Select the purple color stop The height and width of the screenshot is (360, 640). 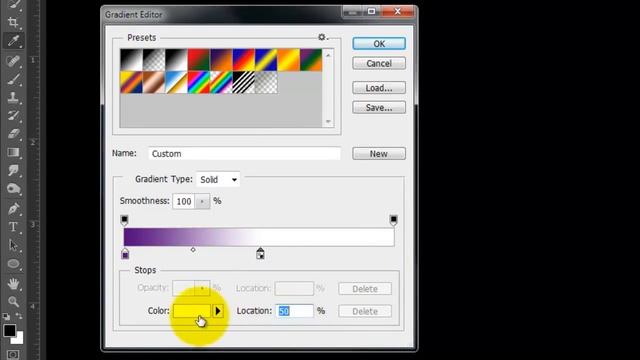pyautogui.click(x=125, y=254)
